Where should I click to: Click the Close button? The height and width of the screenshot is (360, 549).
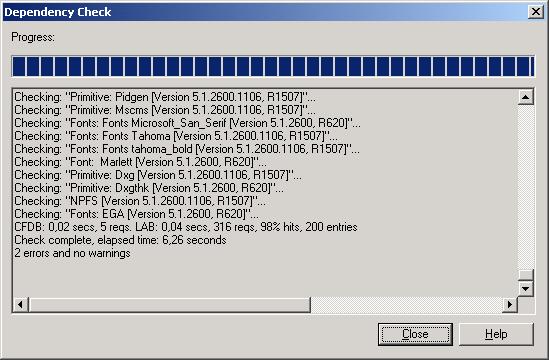415,334
